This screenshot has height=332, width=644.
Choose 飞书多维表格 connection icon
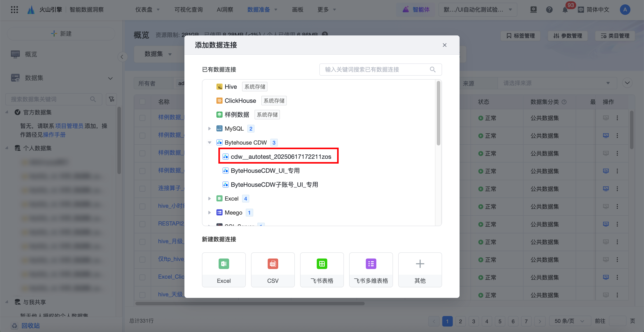point(371,264)
